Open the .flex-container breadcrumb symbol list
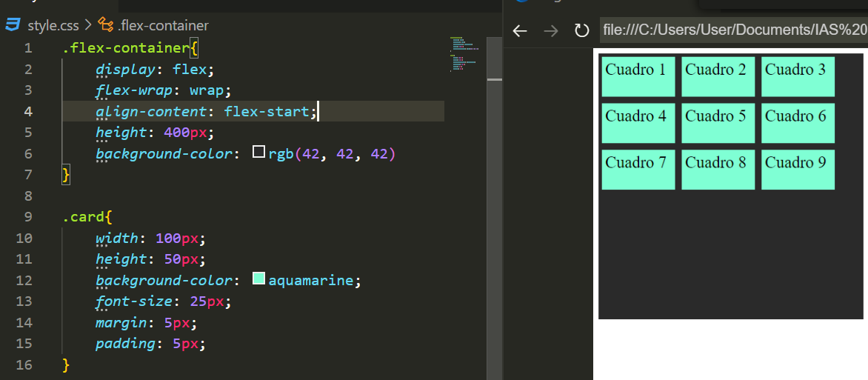Screen dimensions: 868x380 pos(163,25)
